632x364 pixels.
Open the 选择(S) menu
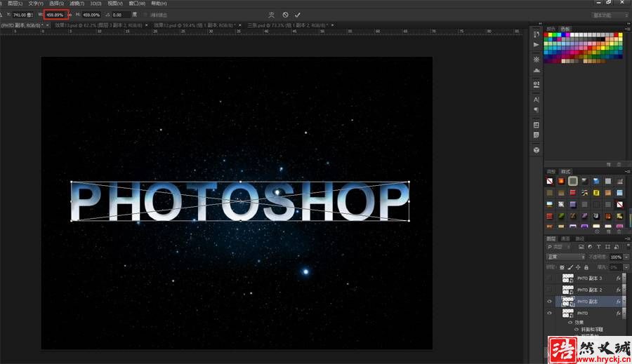[x=56, y=4]
